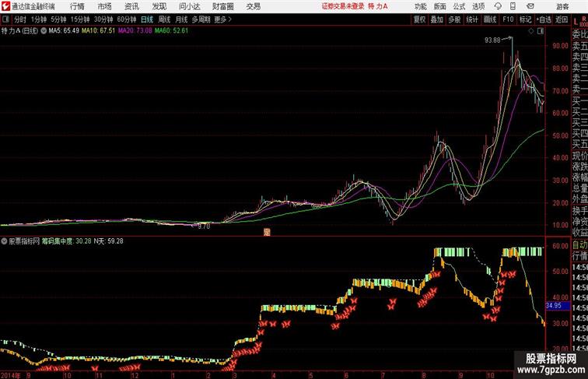Switch to the 周线 weekly tab
This screenshot has height=379, width=588.
[x=164, y=19]
